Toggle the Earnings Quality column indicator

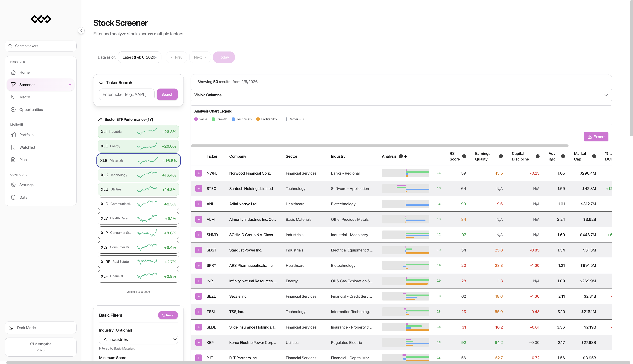coord(501,156)
